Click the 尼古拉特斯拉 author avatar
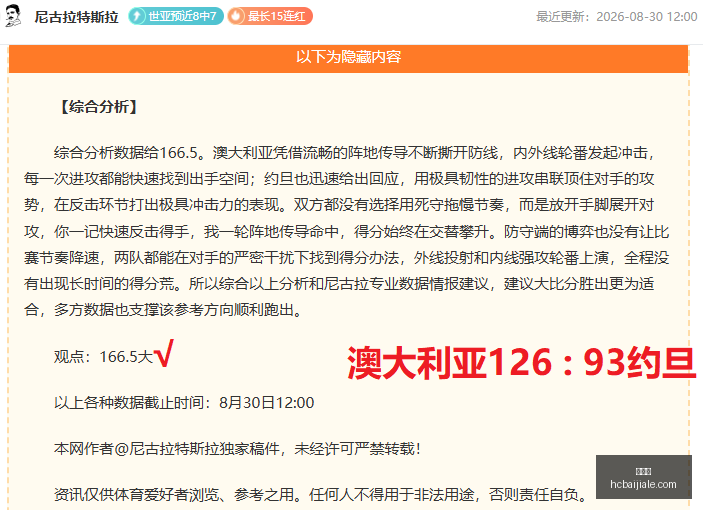The height and width of the screenshot is (510, 703). point(13,17)
